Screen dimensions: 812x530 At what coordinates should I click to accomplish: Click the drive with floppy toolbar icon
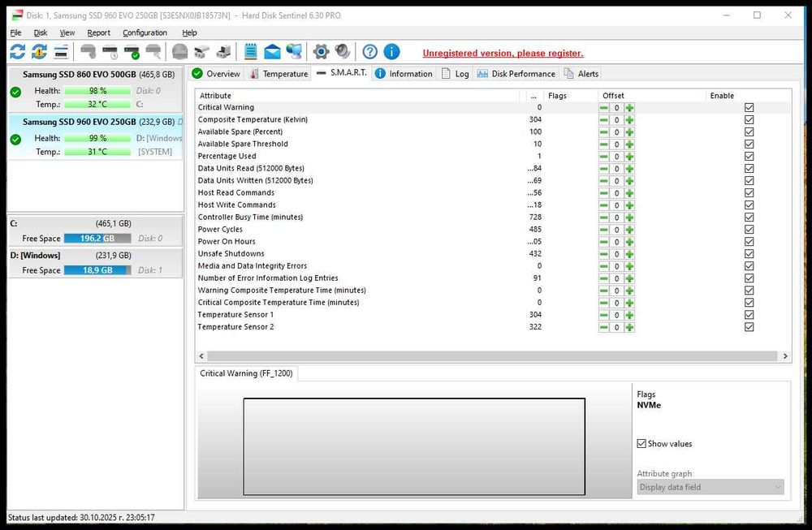coord(223,52)
